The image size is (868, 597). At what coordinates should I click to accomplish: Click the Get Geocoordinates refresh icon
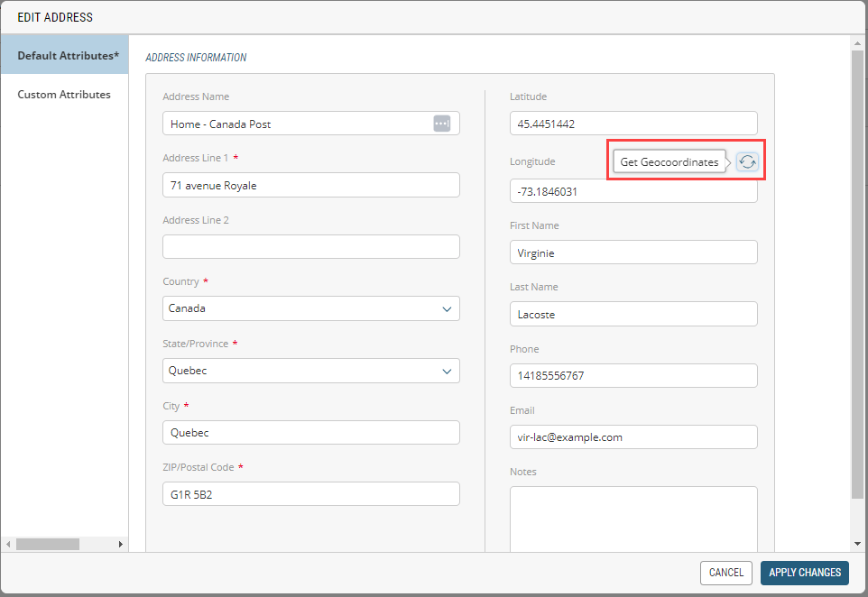click(x=747, y=161)
